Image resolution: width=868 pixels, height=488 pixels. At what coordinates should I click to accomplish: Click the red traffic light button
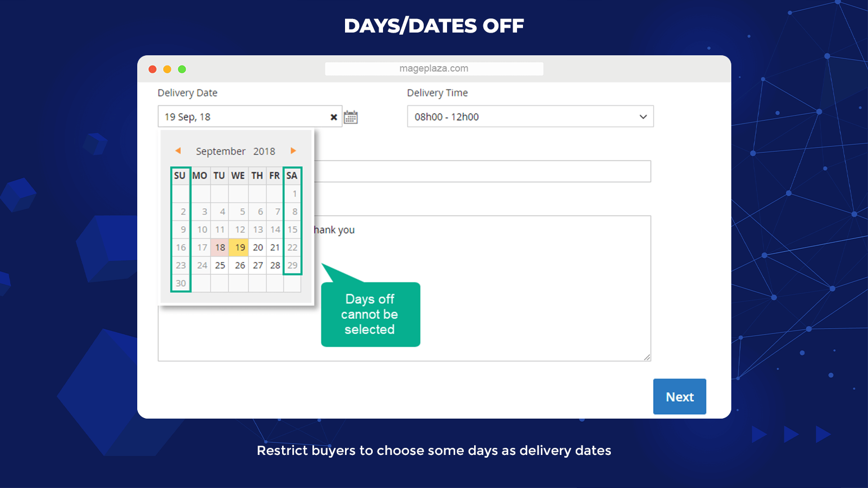click(x=152, y=69)
